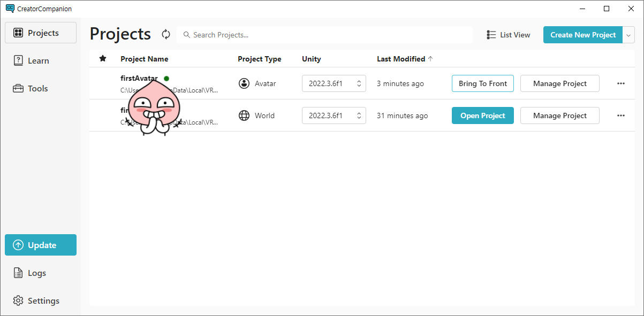Viewport: 644px width, 316px height.
Task: Click the Search Projects field
Action: click(x=324, y=35)
